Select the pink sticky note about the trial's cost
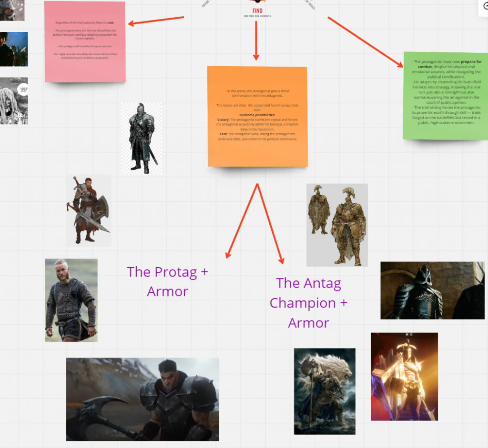Viewport: 488px width, 448px height. [85, 42]
